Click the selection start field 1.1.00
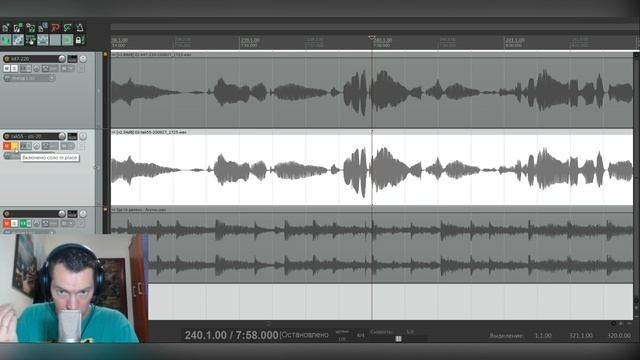 543,335
